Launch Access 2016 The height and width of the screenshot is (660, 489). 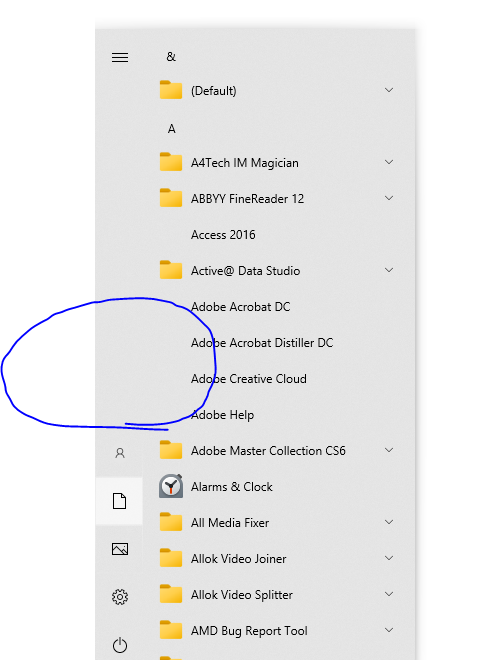pos(223,234)
